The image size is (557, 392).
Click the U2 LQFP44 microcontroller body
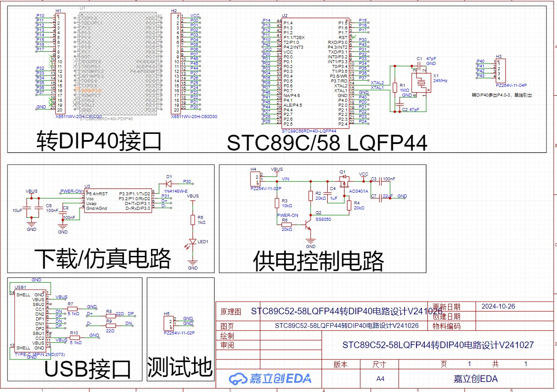[x=315, y=73]
